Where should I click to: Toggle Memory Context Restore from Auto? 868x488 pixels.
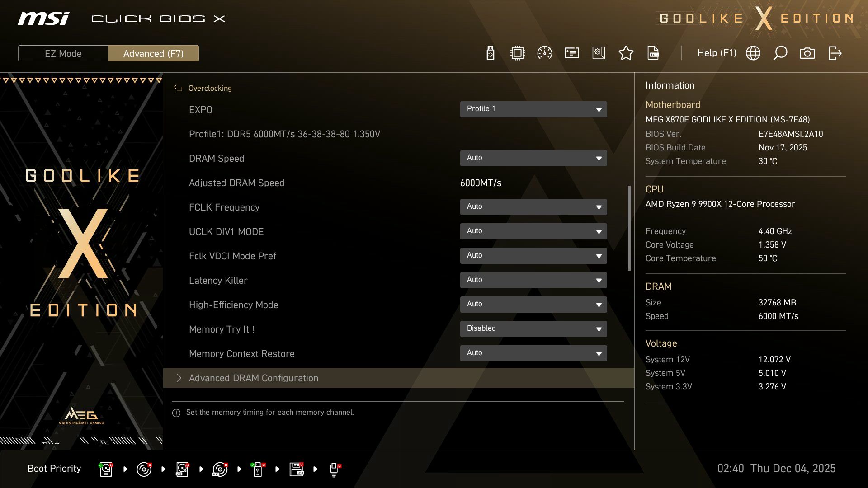pyautogui.click(x=533, y=353)
